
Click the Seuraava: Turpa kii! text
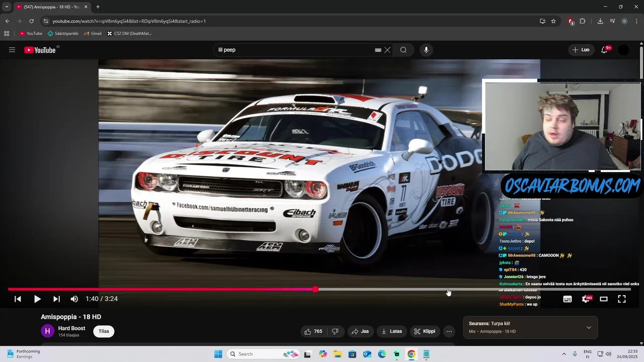point(489,323)
